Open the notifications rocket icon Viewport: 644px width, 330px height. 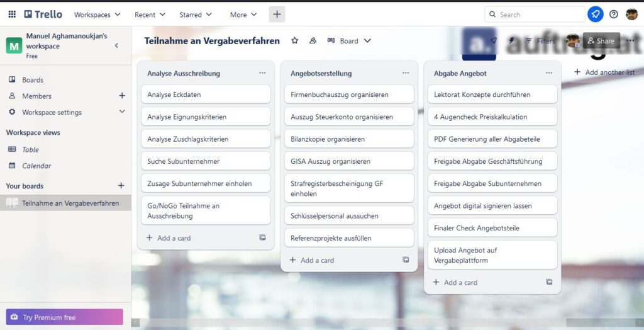coord(595,14)
